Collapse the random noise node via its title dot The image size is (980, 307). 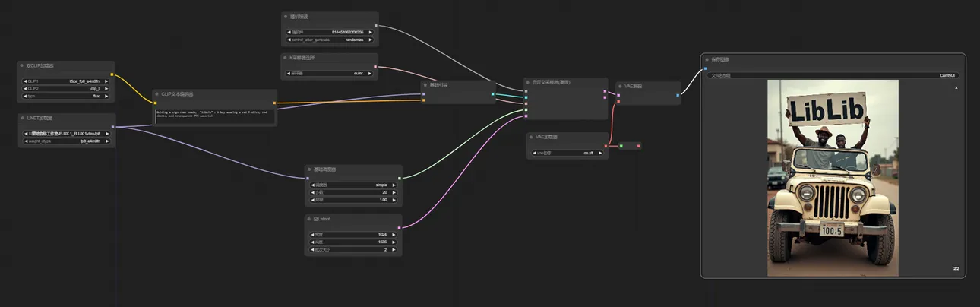point(286,16)
